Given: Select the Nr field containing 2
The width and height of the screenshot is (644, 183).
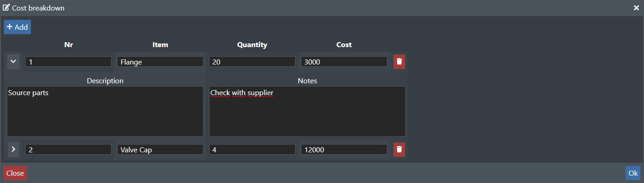Looking at the screenshot, I should point(68,150).
